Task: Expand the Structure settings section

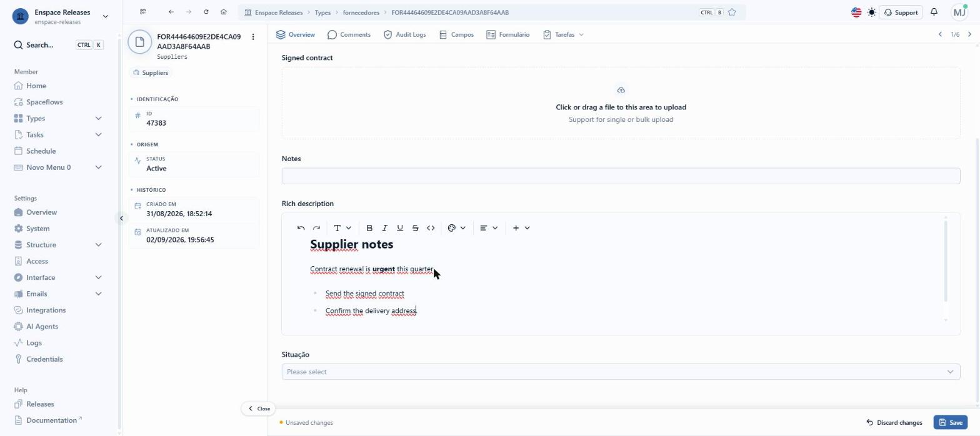Action: pos(59,245)
